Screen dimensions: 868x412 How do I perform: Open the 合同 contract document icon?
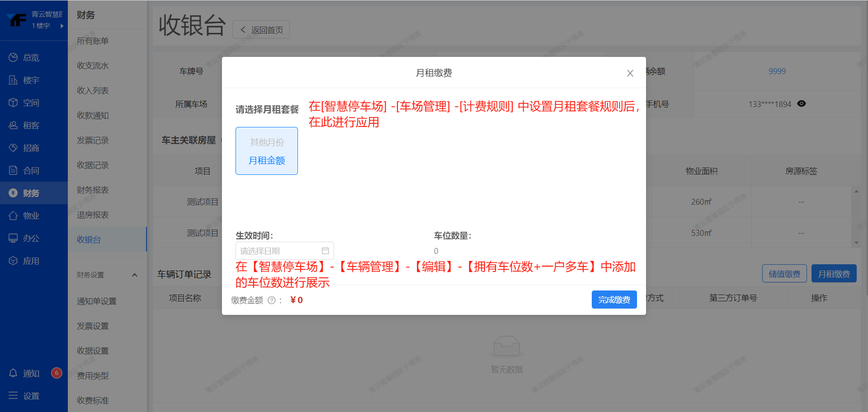pyautogui.click(x=13, y=170)
